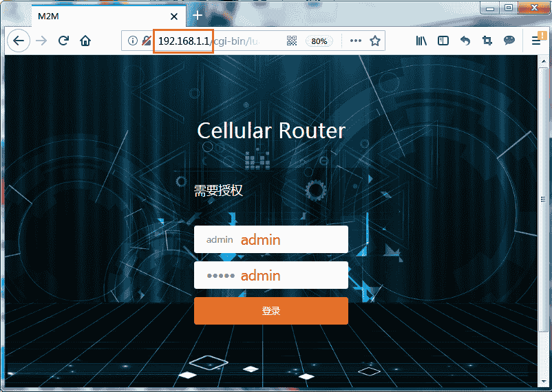Screen dimensions: 552x392
Task: Select the M2M browser tab
Action: coord(96,15)
